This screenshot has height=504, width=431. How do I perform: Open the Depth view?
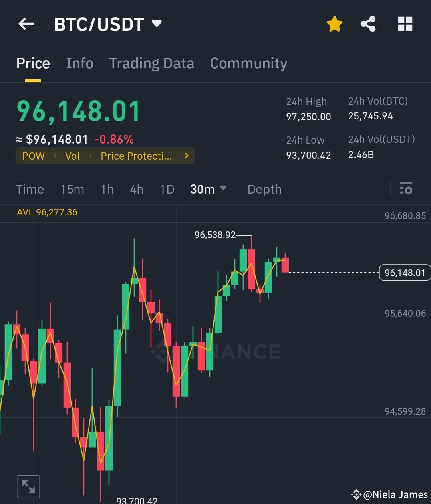click(264, 189)
